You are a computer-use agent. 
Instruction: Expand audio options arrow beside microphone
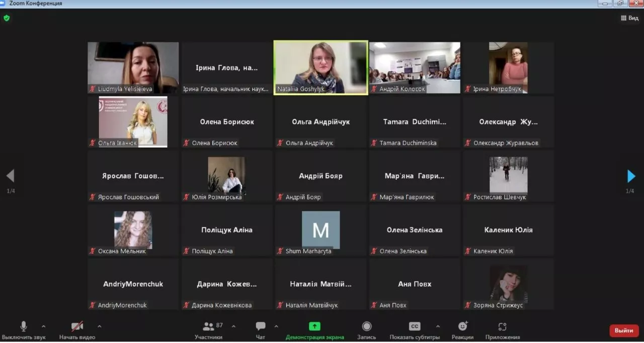point(43,326)
